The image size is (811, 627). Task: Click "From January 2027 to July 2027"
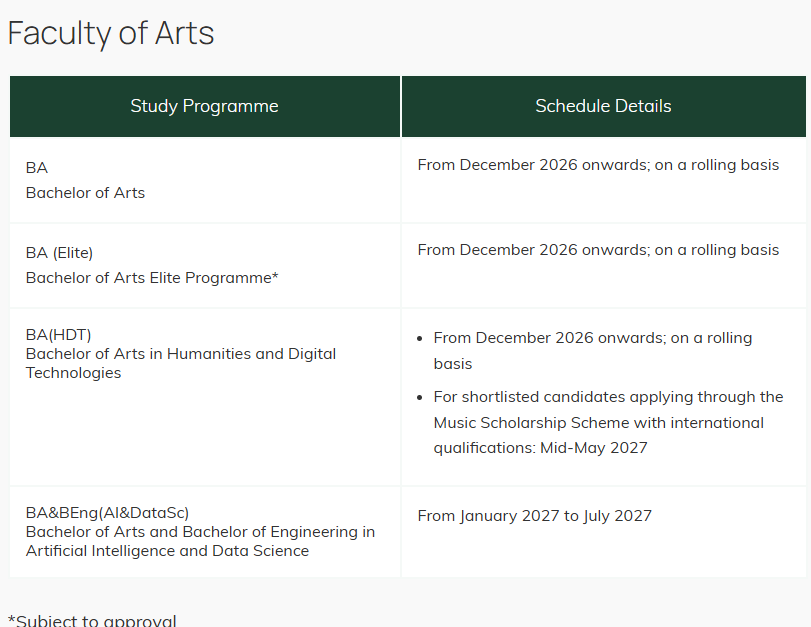click(x=535, y=516)
